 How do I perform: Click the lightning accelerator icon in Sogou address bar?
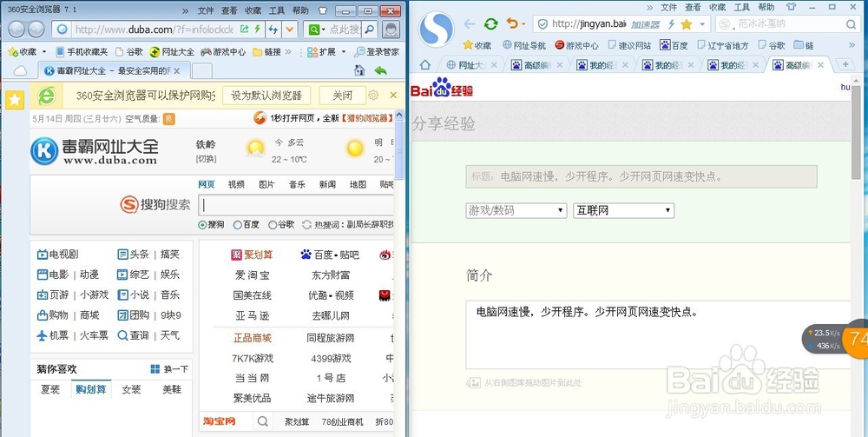coord(672,24)
